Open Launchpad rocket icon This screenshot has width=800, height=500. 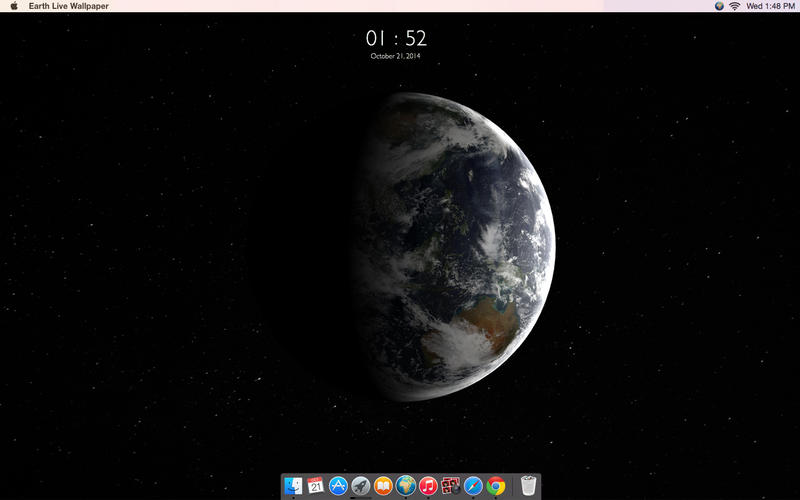click(361, 486)
